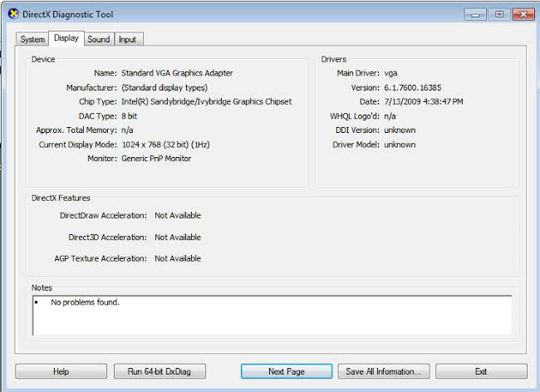Screen dimensions: 540x392
Task: Minimize the DirectX Diagnostic Tool window
Action: pos(475,14)
